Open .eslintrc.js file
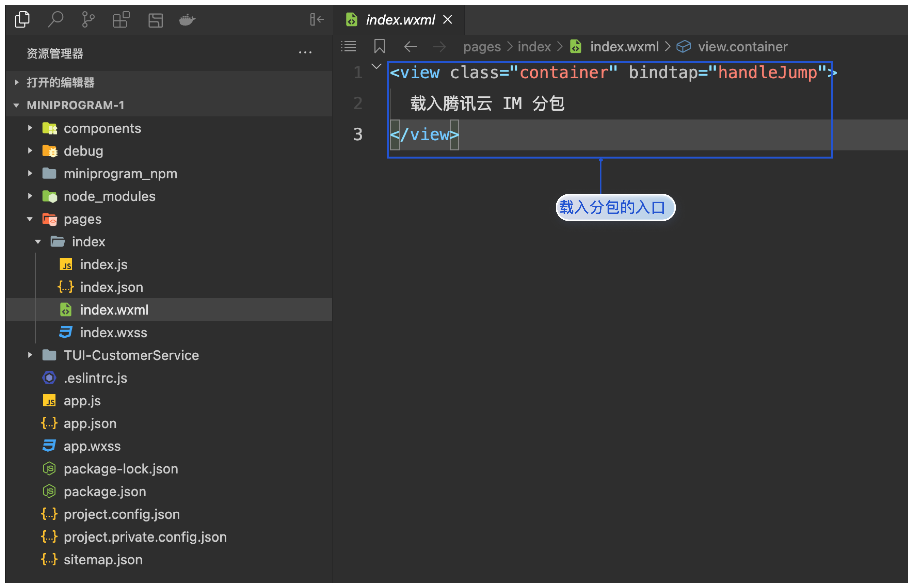 tap(169, 378)
